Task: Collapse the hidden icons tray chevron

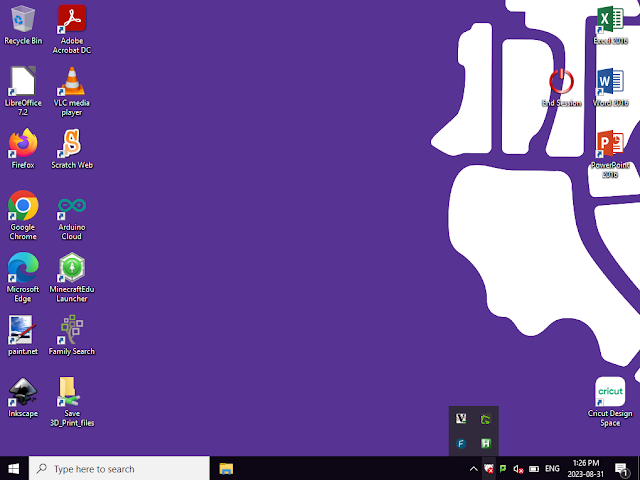Action: point(473,469)
